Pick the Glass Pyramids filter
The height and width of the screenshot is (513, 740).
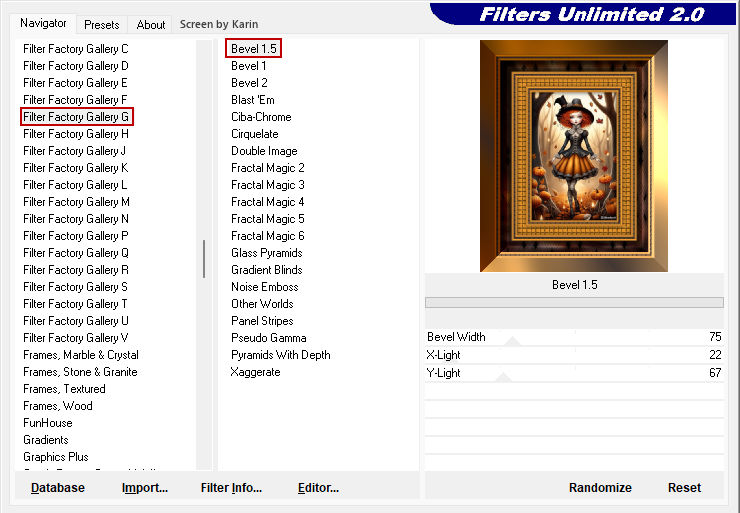[x=266, y=253]
